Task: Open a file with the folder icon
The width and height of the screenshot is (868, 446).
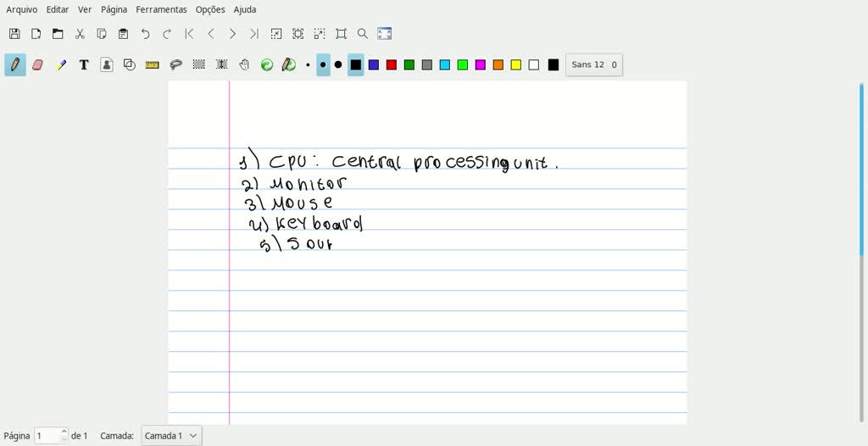Action: pos(58,34)
